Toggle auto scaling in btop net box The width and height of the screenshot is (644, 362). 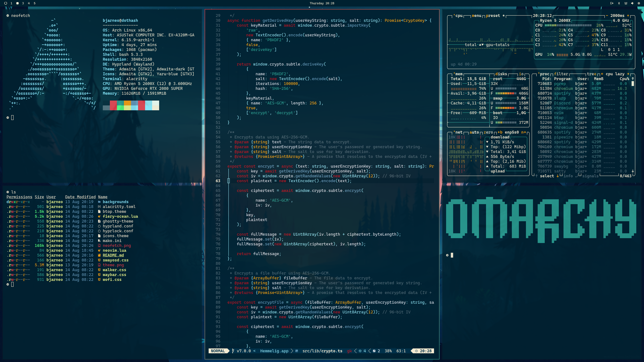(474, 132)
